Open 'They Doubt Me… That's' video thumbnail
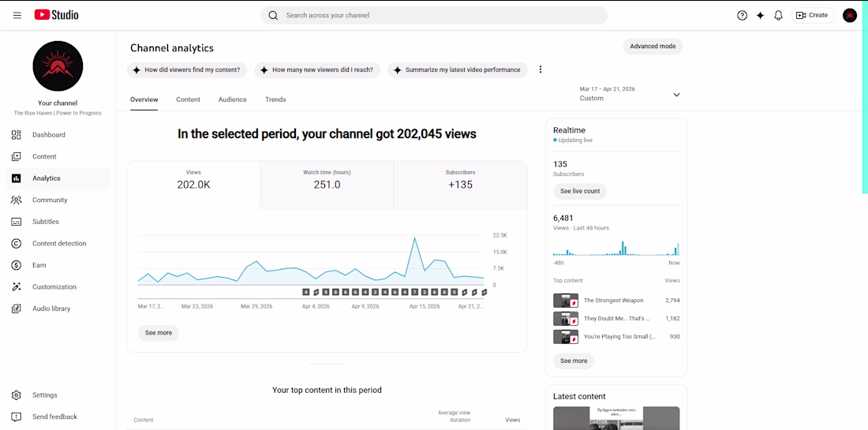Viewport: 868px width, 430px height. click(566, 319)
